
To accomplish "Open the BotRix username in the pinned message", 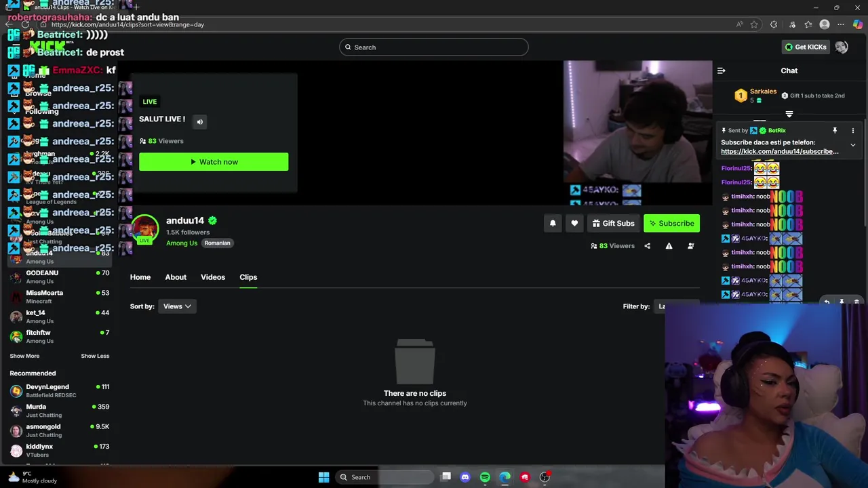I will coord(776,130).
